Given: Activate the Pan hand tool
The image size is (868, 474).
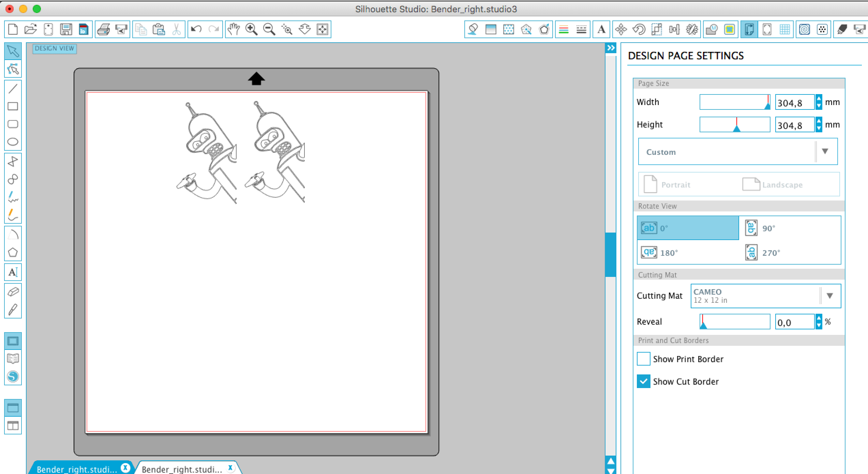Looking at the screenshot, I should click(234, 29).
